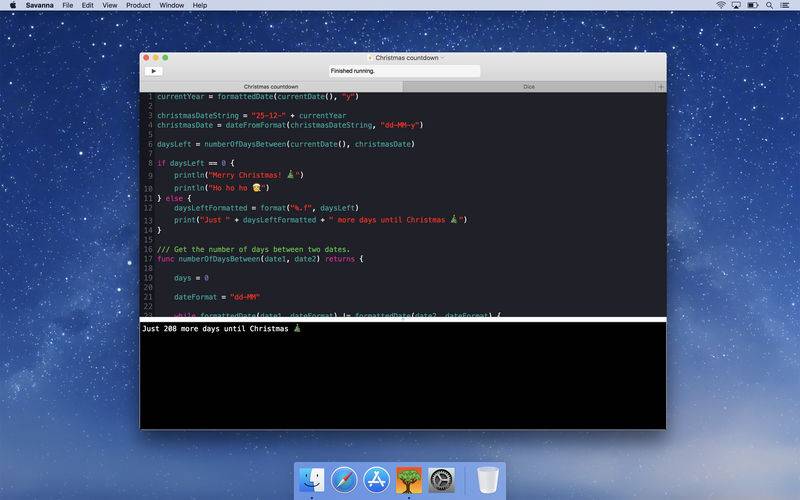Open Notification Center list icon

[x=785, y=5]
